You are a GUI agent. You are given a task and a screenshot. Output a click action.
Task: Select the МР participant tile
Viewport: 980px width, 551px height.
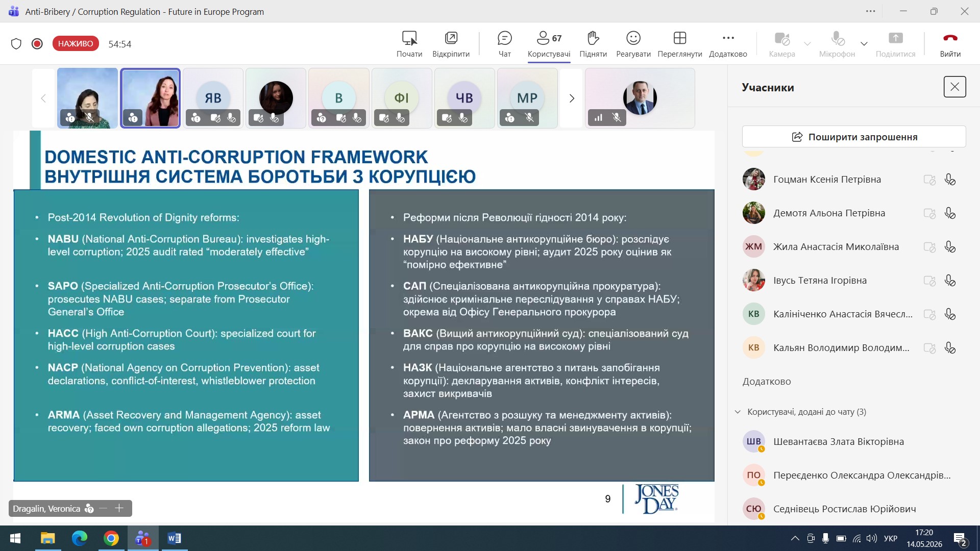click(x=527, y=98)
